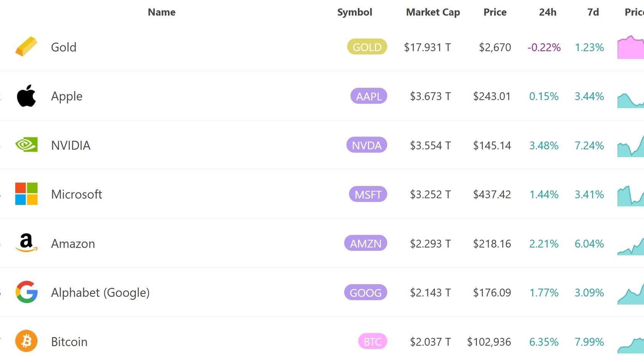Click the Bitcoin logo icon
Viewport: 644px width, 362px height.
[26, 341]
